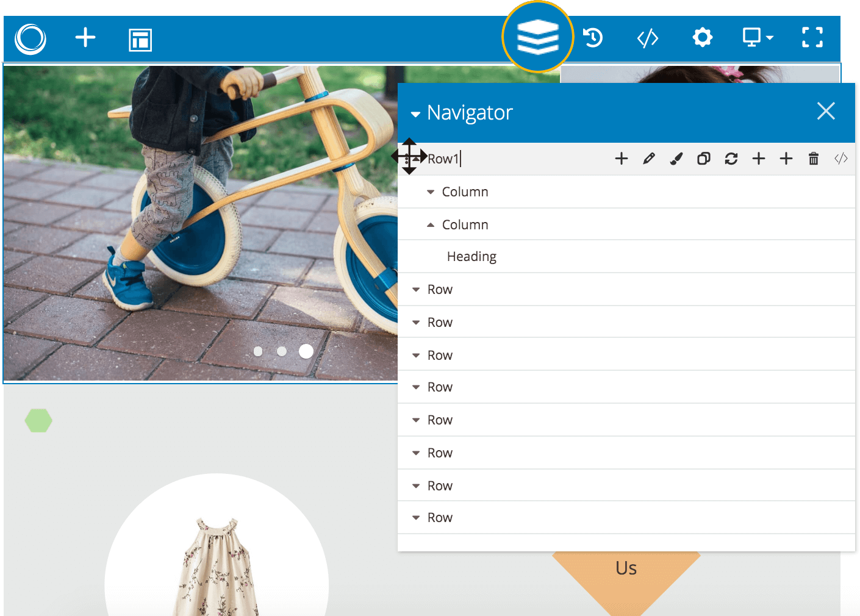Toggle the Navigator layers icon
Screen dimensions: 860x616
point(538,37)
